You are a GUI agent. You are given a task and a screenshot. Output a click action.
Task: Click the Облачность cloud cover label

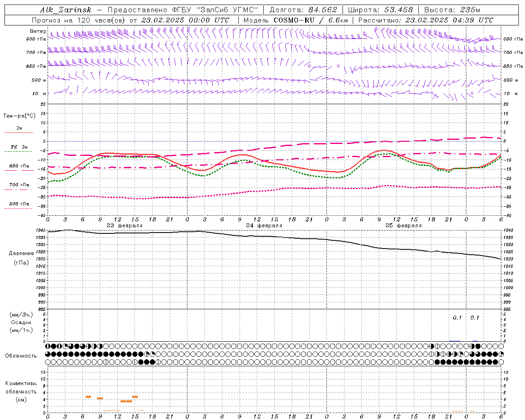coord(21,356)
